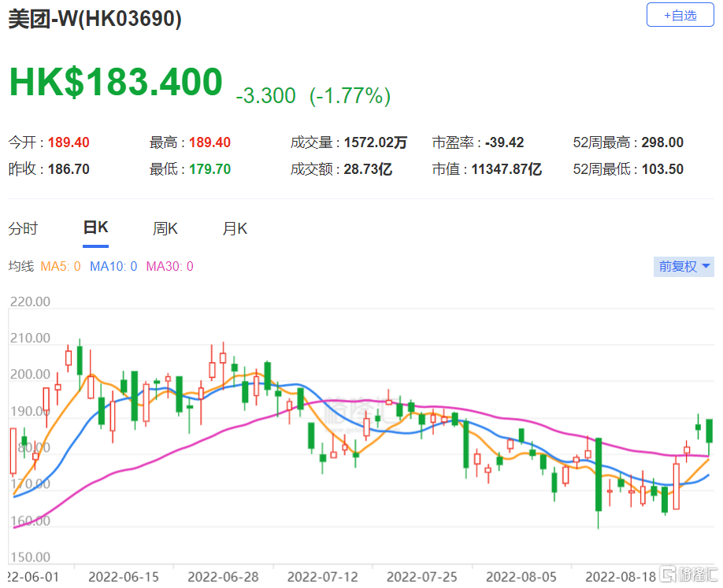This screenshot has width=723, height=588.
Task: Click the MA5 moving average label
Action: click(x=61, y=266)
